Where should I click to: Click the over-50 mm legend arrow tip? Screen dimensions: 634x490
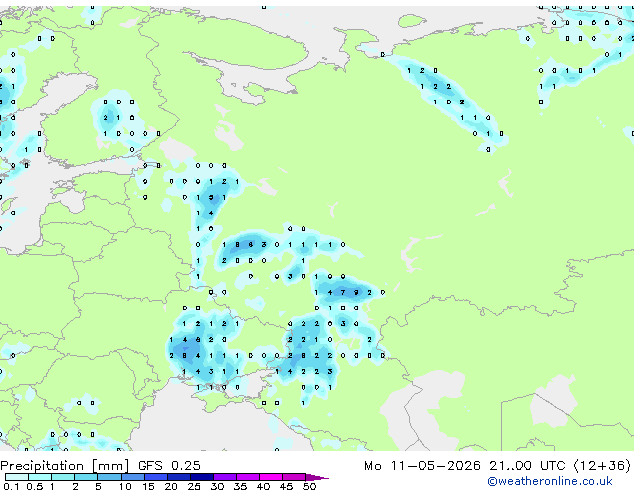pyautogui.click(x=317, y=477)
